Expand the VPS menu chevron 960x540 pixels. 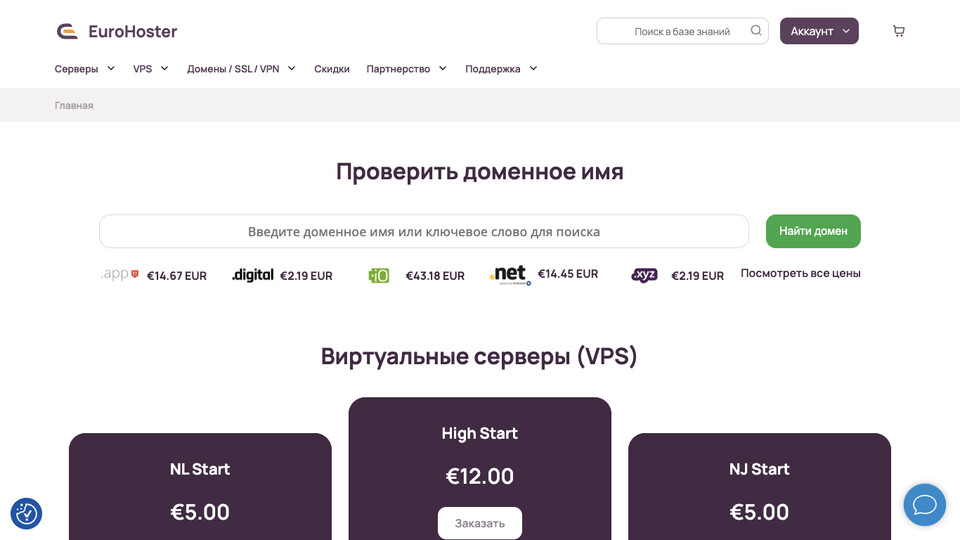164,69
